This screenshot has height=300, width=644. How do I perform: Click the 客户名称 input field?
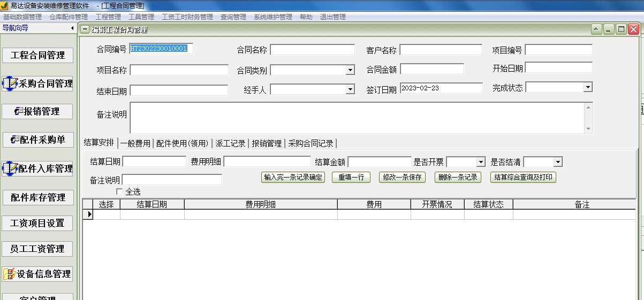tap(441, 50)
